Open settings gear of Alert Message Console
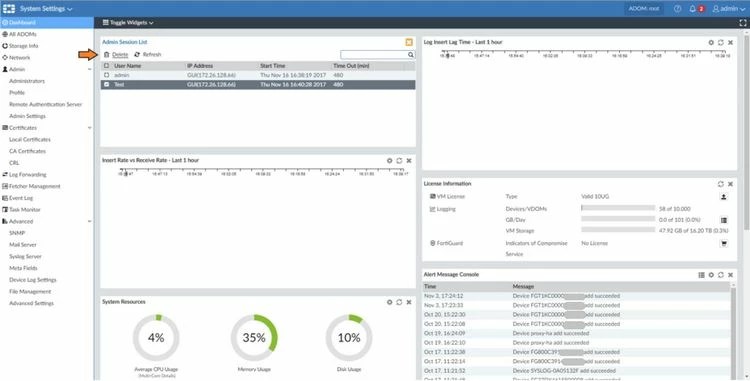 click(x=711, y=275)
